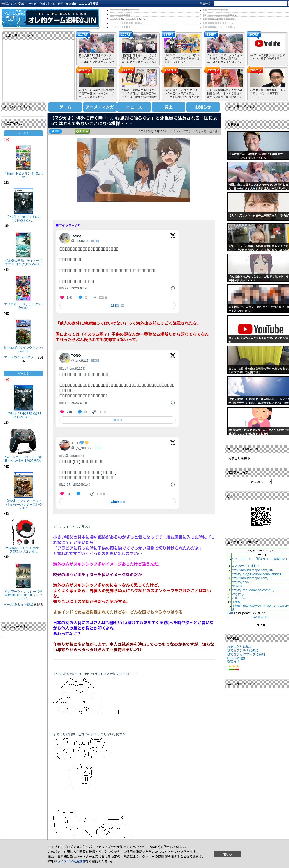
Task: Open the QR code image
Action: (x=261, y=516)
